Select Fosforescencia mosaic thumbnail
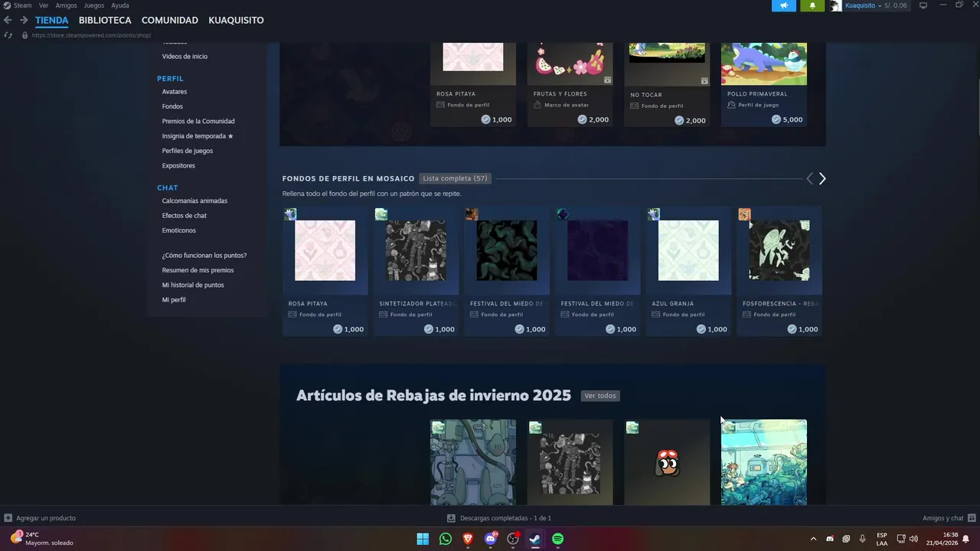 pyautogui.click(x=779, y=250)
